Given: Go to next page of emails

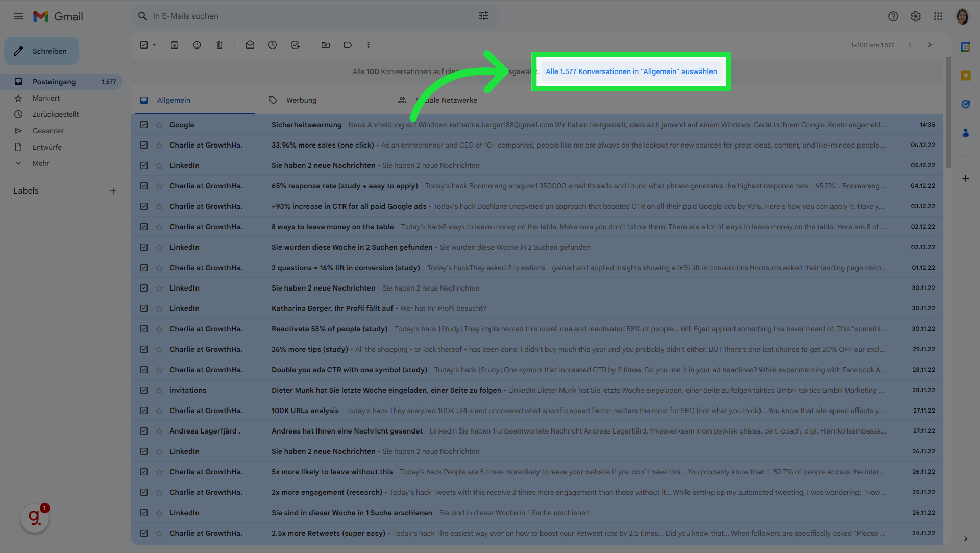Looking at the screenshot, I should point(930,45).
